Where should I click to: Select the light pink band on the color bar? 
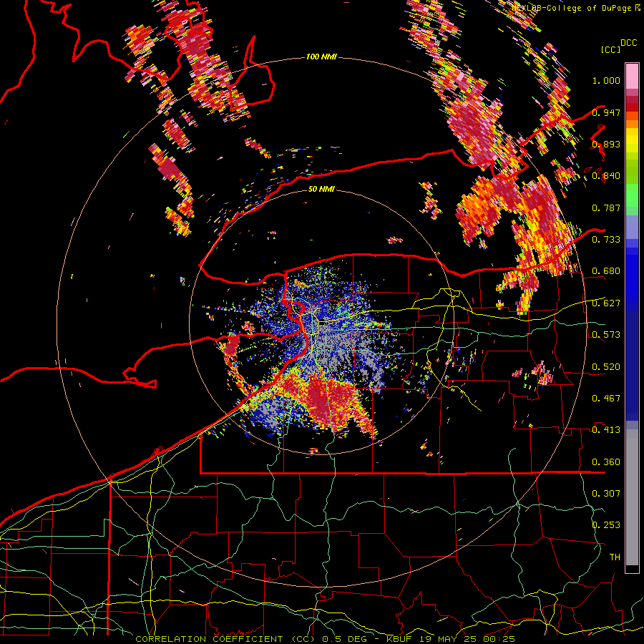point(632,76)
